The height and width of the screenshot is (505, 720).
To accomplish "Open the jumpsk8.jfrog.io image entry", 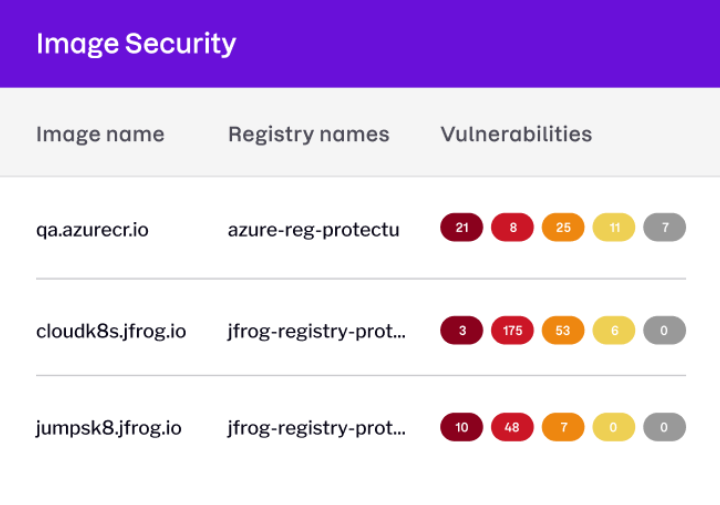I will coord(109,428).
